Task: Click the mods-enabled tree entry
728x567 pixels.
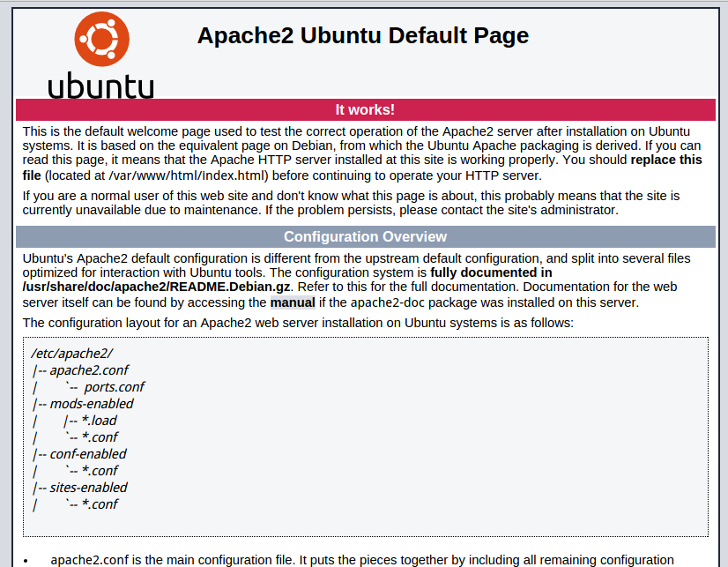Action: [x=92, y=404]
